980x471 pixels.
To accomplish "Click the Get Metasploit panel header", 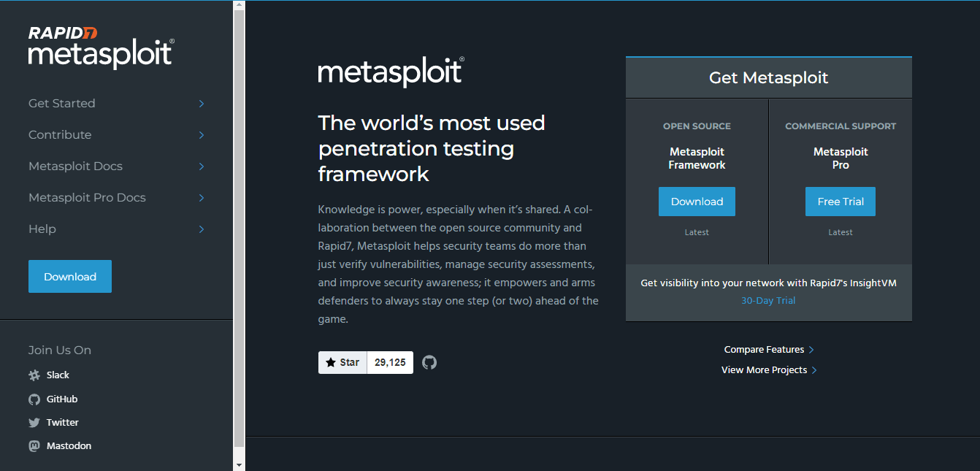I will (769, 77).
